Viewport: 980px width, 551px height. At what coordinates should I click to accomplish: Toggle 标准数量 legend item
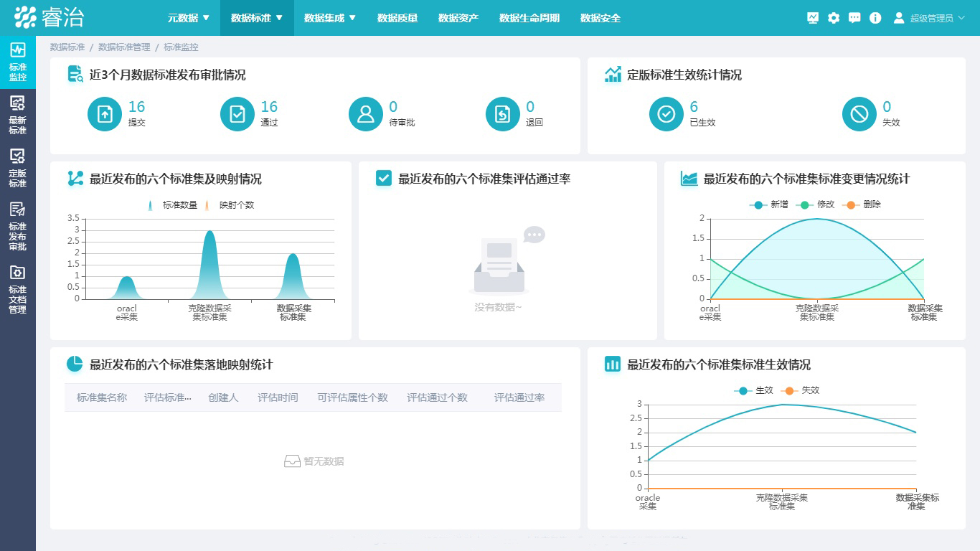pyautogui.click(x=173, y=205)
